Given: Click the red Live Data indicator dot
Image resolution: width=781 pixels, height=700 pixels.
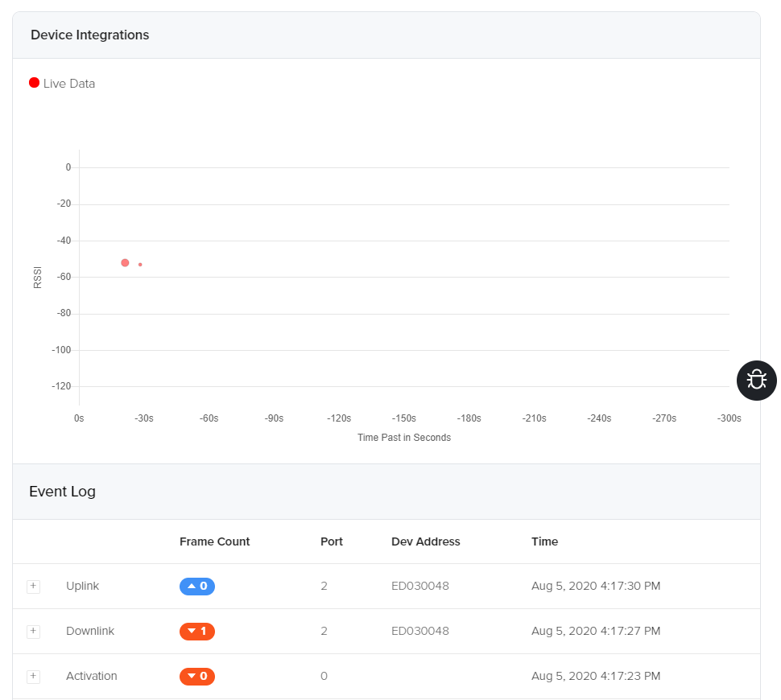Looking at the screenshot, I should click(34, 83).
